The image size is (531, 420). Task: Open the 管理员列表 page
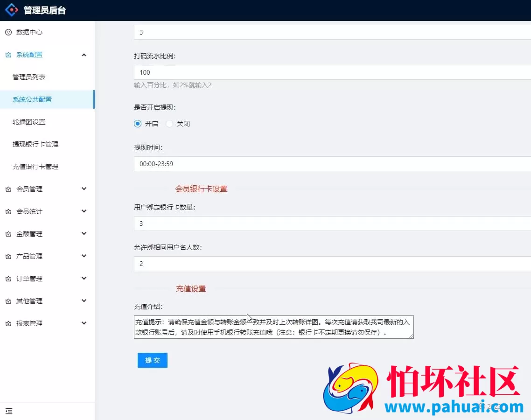28,77
